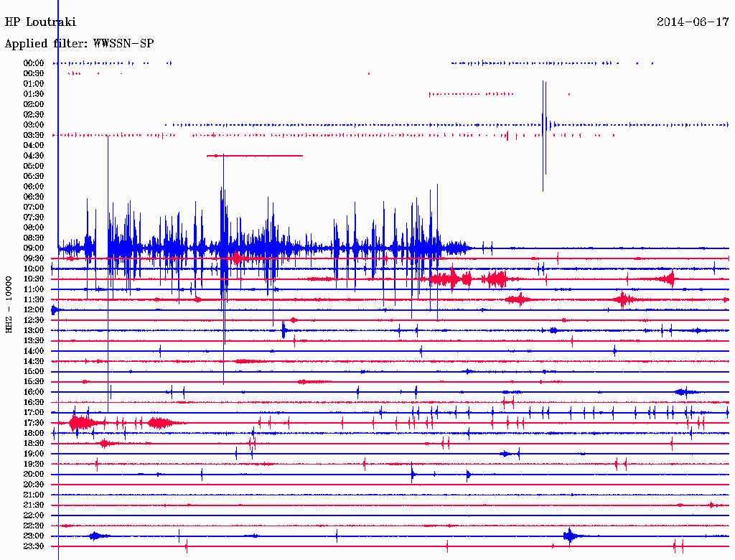Select the 09:30 time label
The width and height of the screenshot is (735, 560).
pos(34,258)
